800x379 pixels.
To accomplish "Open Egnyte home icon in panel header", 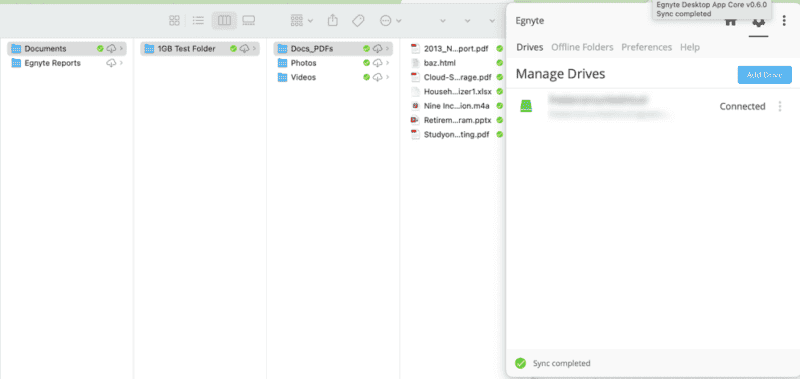I will pos(731,22).
